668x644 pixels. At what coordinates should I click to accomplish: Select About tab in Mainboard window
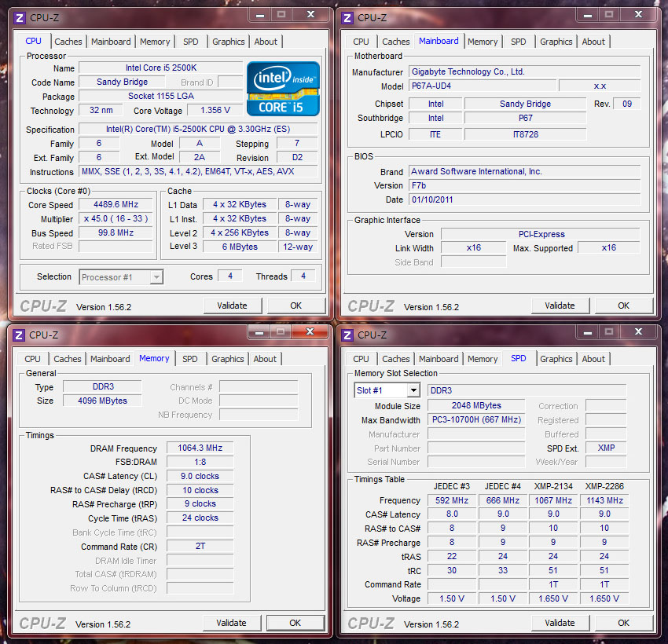coord(593,42)
